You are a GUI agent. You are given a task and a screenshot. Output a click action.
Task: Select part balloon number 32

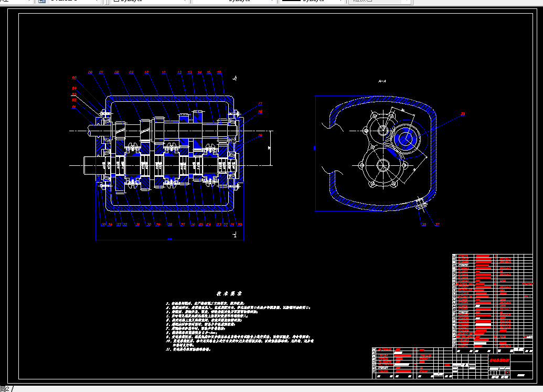pyautogui.click(x=125, y=225)
